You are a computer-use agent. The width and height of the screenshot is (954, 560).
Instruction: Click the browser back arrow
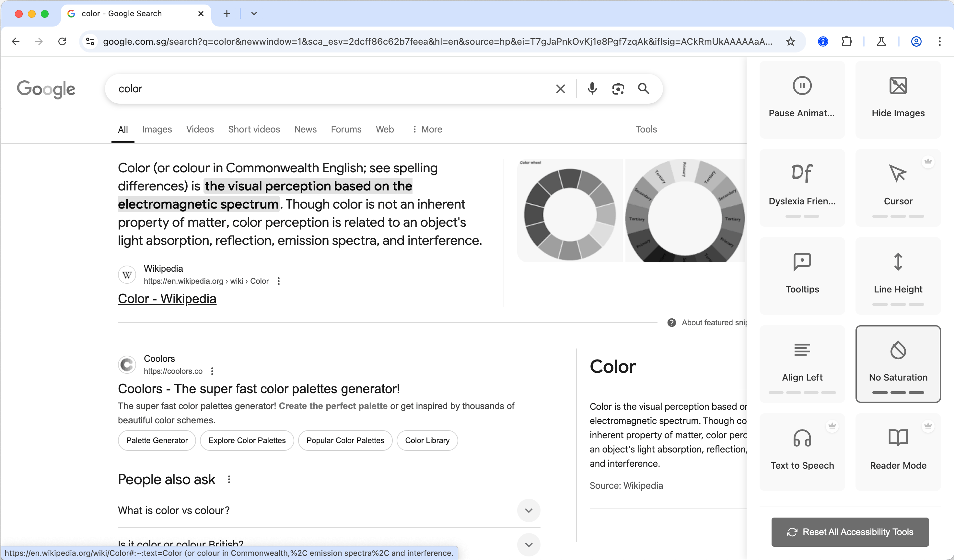(16, 41)
